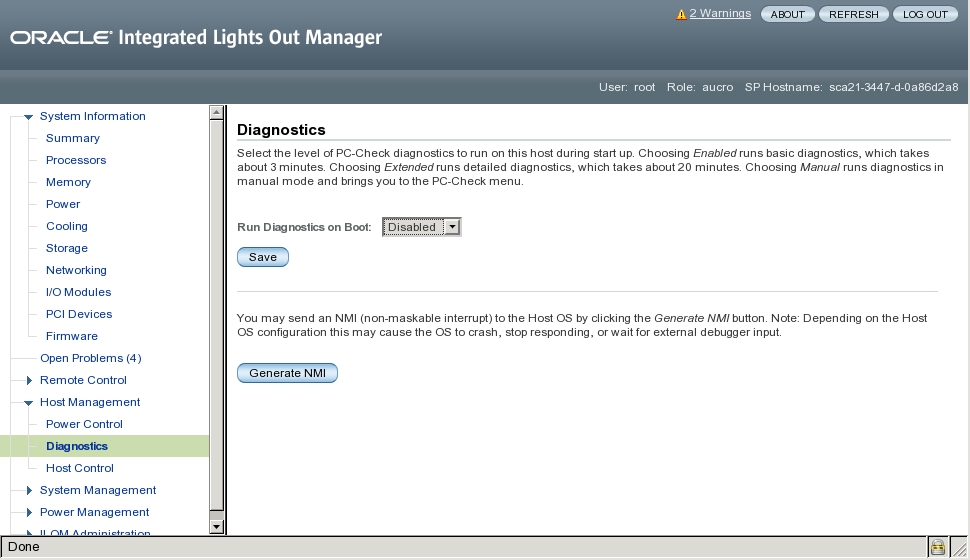
Task: Click the Generate NMI button
Action: pos(287,373)
